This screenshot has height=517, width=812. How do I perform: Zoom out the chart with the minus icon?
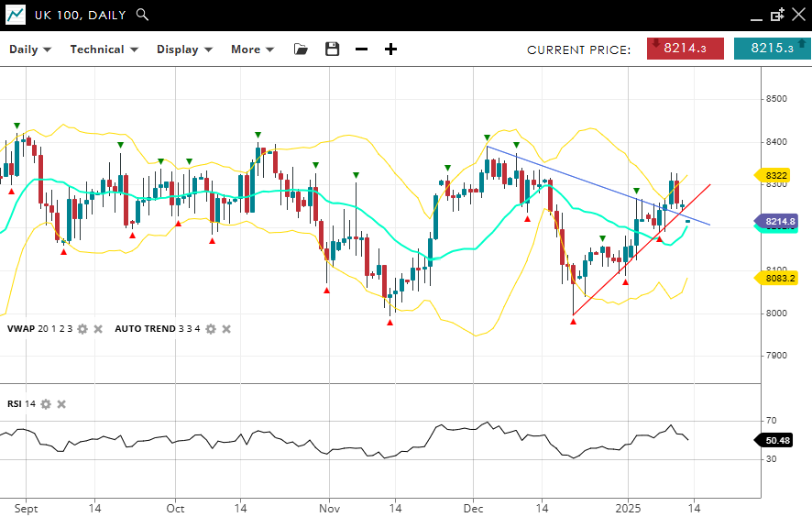(x=361, y=49)
